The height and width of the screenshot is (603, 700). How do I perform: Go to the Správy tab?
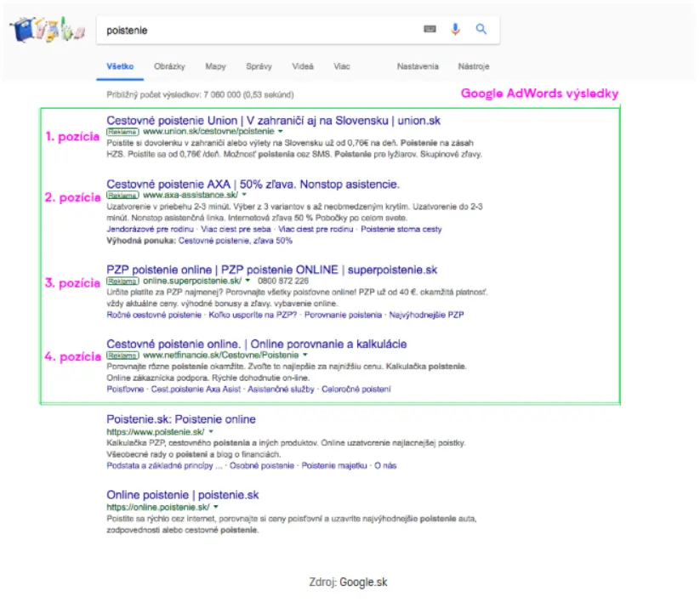click(x=259, y=66)
